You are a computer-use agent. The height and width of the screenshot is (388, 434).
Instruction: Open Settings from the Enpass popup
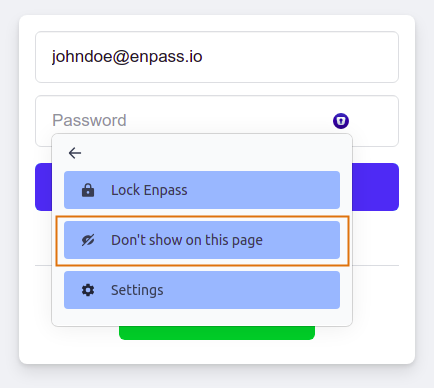pyautogui.click(x=202, y=290)
